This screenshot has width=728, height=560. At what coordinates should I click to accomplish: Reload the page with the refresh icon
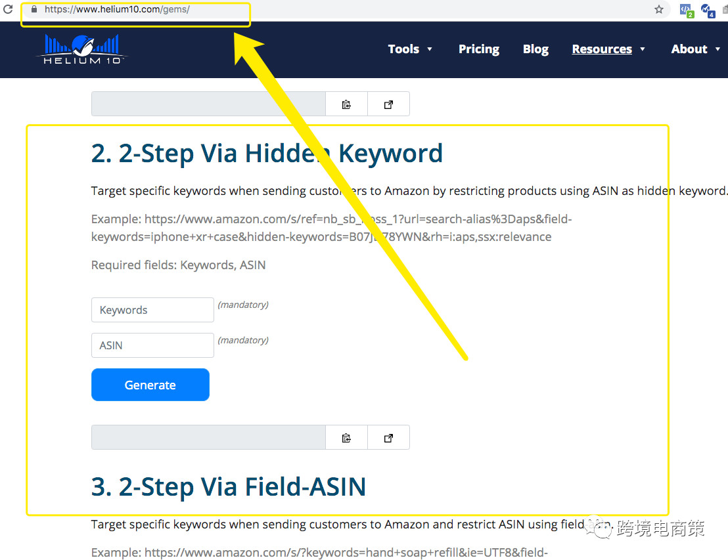[8, 9]
